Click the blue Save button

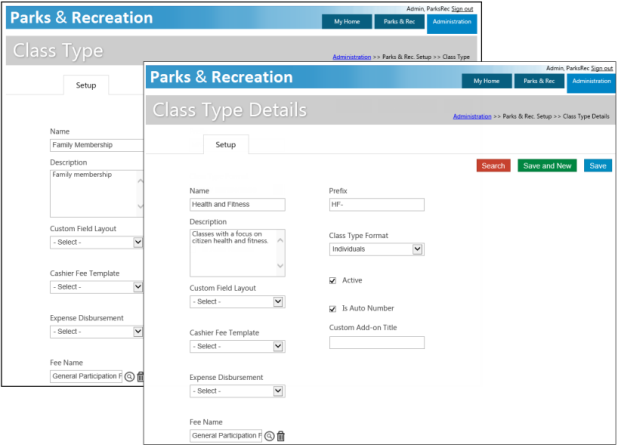598,165
